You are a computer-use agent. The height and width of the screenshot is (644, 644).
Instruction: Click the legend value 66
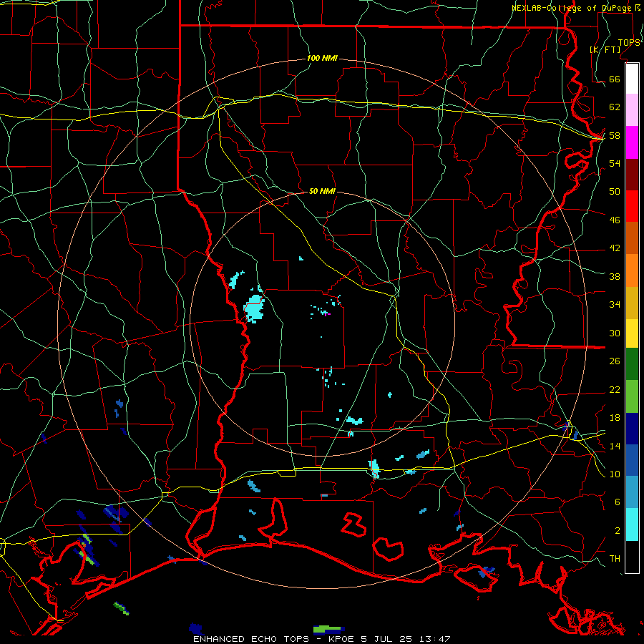(615, 79)
